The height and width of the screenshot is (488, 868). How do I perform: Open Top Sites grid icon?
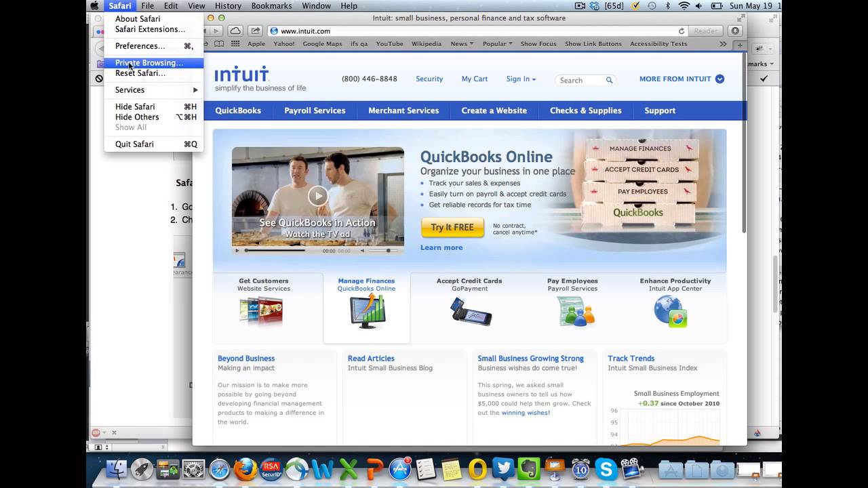[x=235, y=43]
